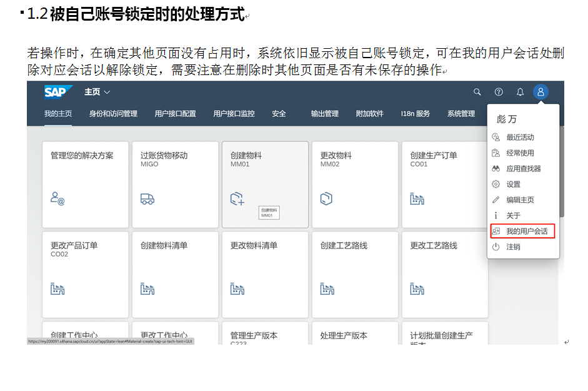Image resolution: width=588 pixels, height=391 pixels.
Task: Click the factory icon on CO01 tile
Action: coord(417,199)
